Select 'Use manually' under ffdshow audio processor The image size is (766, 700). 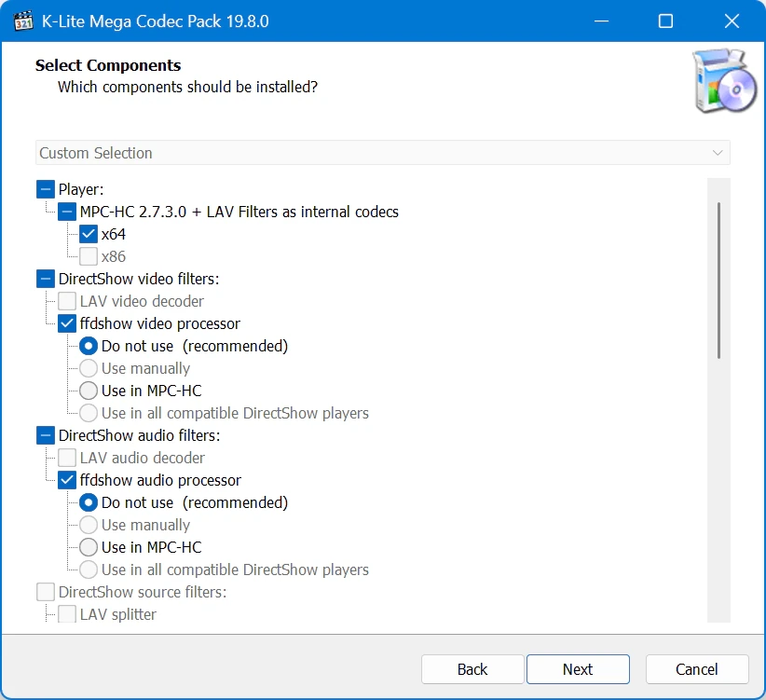(89, 525)
